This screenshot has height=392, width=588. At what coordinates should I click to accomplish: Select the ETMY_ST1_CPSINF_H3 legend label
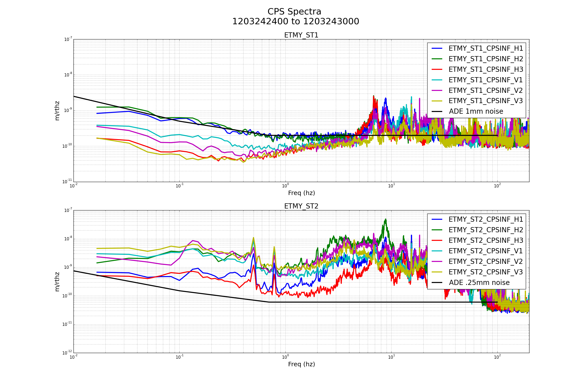click(x=486, y=70)
